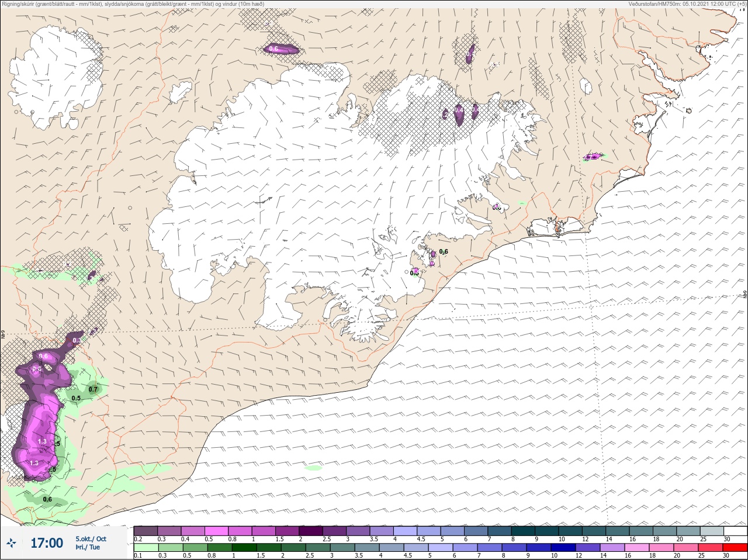The width and height of the screenshot is (748, 560).
Task: Click the 0.7 precipitation label on the map
Action: (x=93, y=389)
